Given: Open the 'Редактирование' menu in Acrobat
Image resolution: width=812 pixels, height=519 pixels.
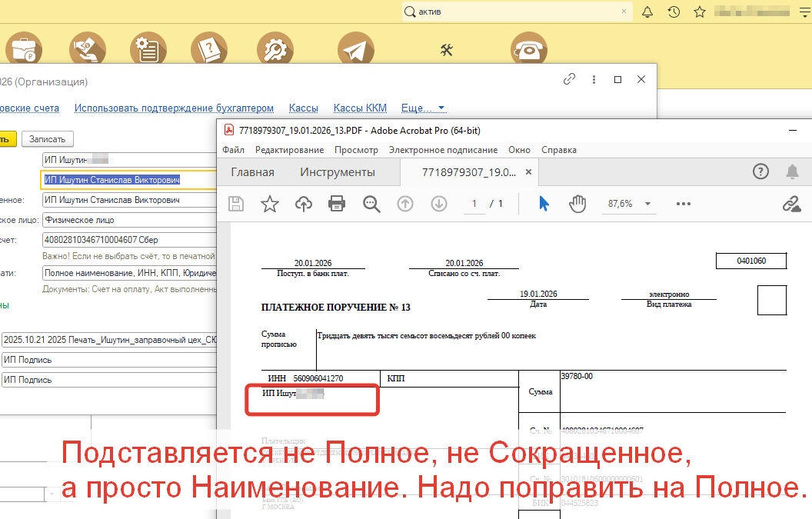Looking at the screenshot, I should point(289,150).
